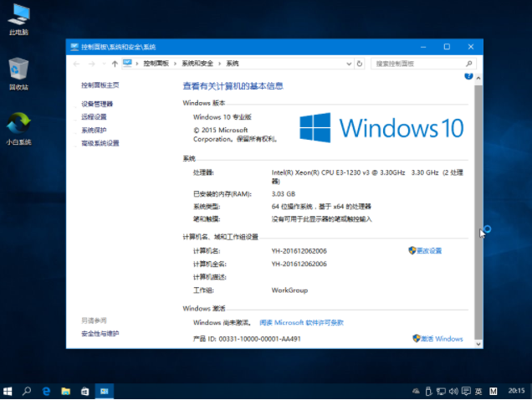Click the RAM value 3.03 GB
The height and width of the screenshot is (400, 532).
284,194
